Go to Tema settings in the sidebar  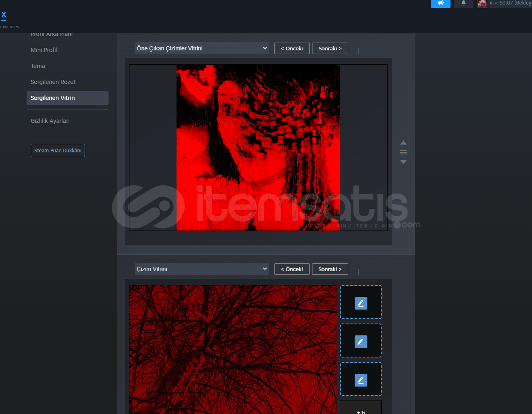38,66
